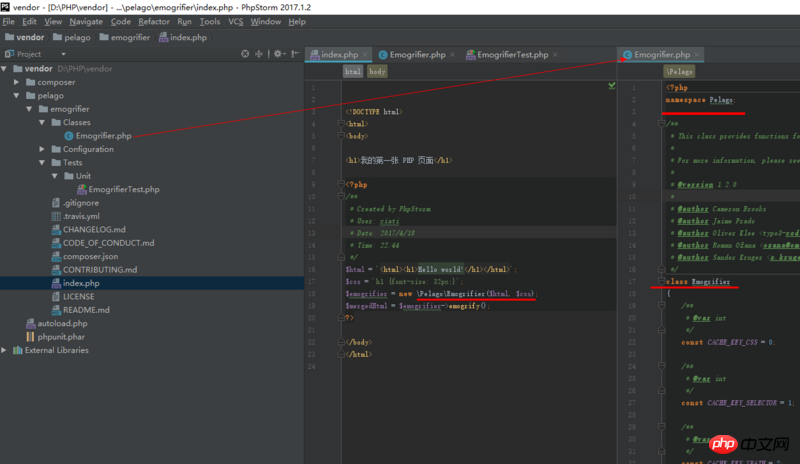This screenshot has height=464, width=800.
Task: Click vendor in navigation breadcrumb bar
Action: (24, 37)
